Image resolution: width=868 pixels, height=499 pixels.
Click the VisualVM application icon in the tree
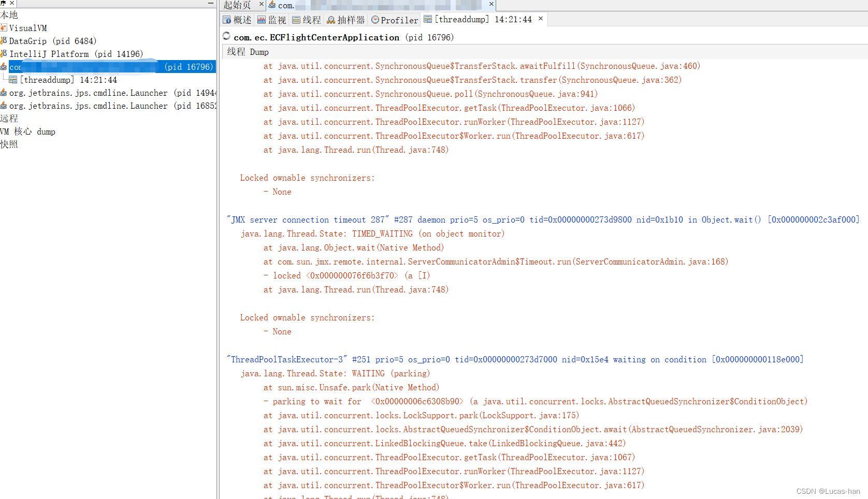pos(4,28)
